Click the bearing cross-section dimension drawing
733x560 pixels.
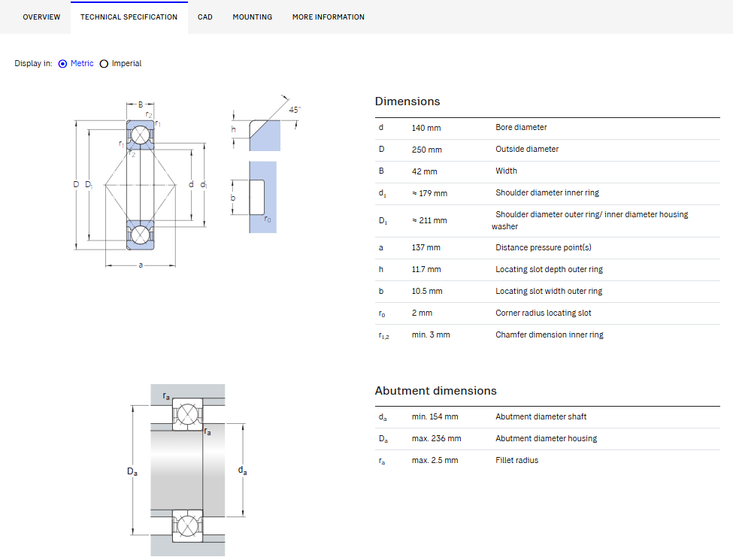(141, 184)
